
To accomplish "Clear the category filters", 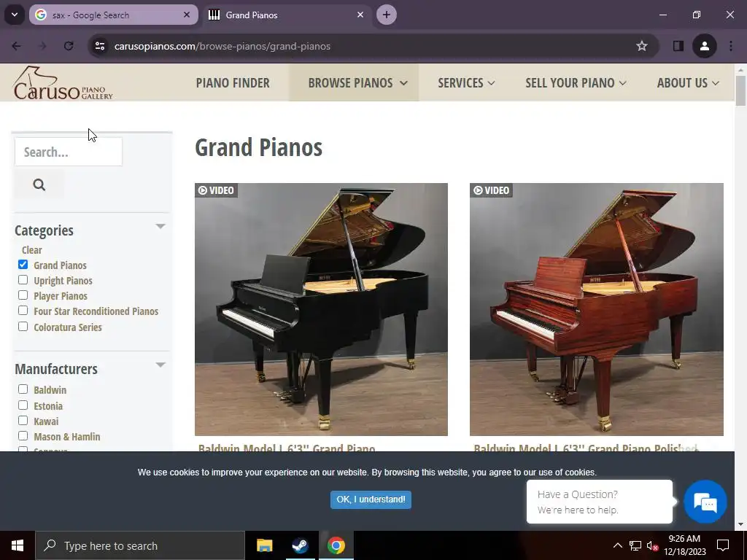I will (32, 250).
